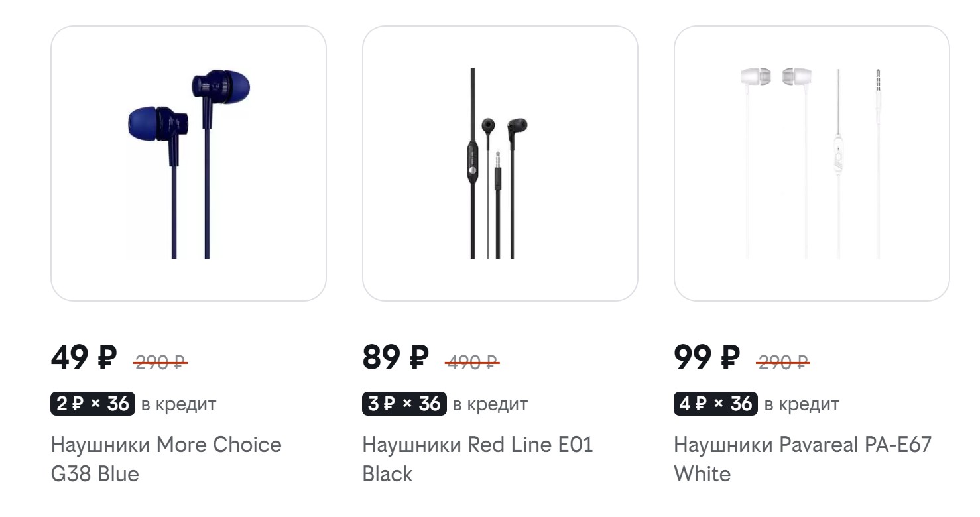
Task: Open the Red Line E01 Black product image
Action: pos(500,163)
